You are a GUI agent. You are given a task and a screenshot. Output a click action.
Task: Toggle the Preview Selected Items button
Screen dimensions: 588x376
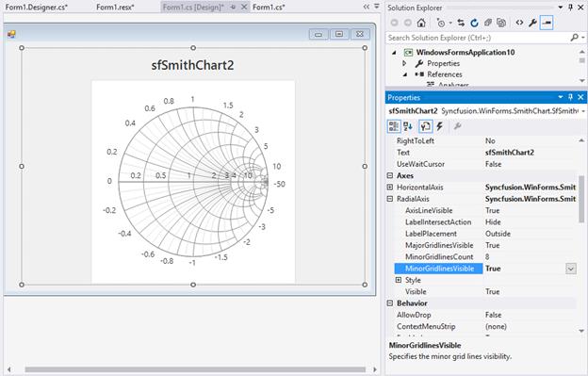547,23
